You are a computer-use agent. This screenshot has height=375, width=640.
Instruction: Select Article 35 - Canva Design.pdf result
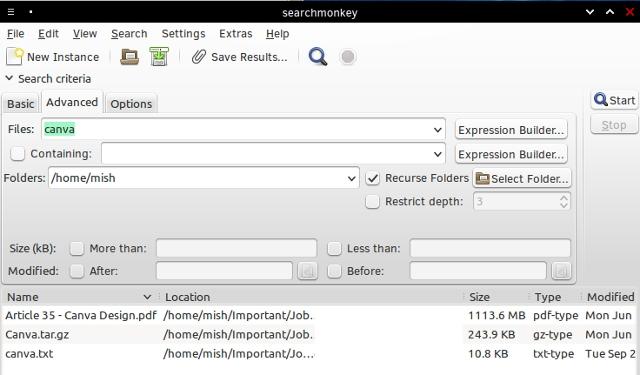320,315
